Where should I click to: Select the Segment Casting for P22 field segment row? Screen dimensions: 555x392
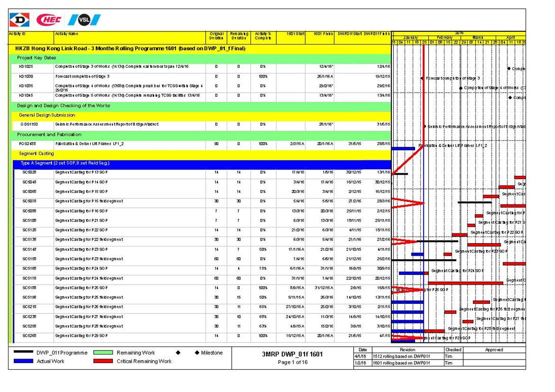click(202, 240)
